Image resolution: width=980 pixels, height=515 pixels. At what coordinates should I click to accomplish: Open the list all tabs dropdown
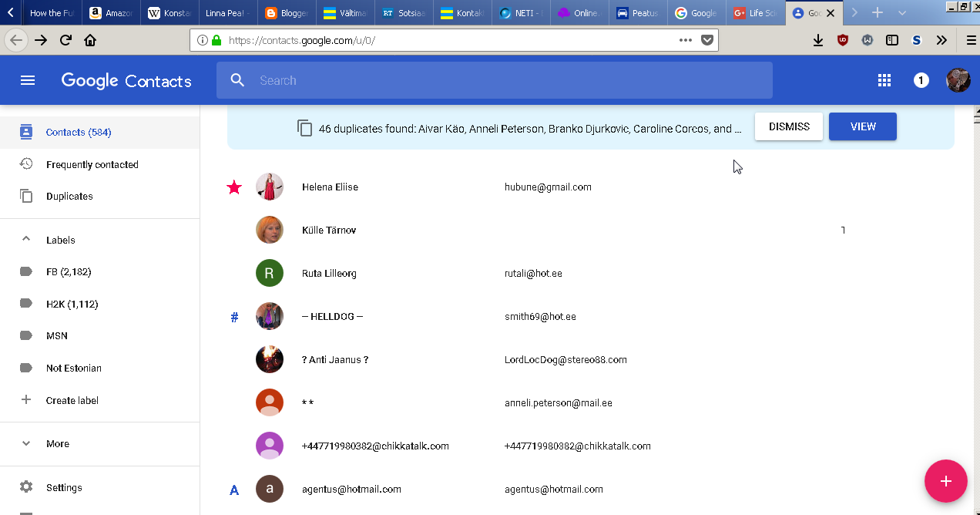(902, 12)
